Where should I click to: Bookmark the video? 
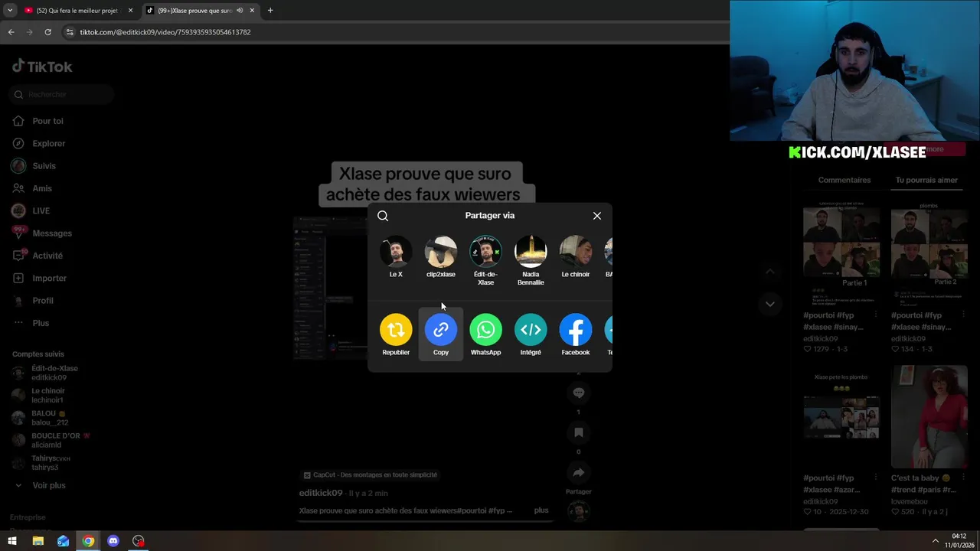pos(579,432)
